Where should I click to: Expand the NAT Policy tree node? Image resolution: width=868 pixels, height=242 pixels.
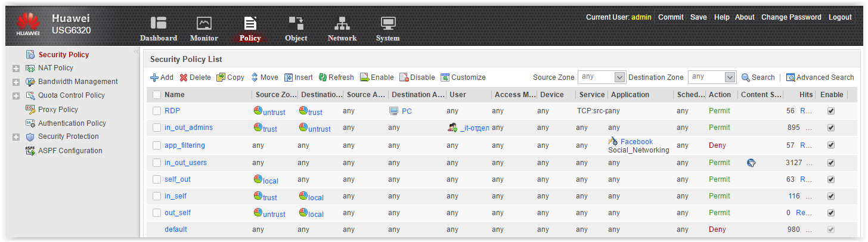(16, 69)
